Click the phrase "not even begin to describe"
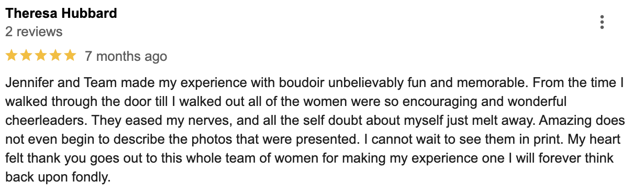 click(x=73, y=140)
